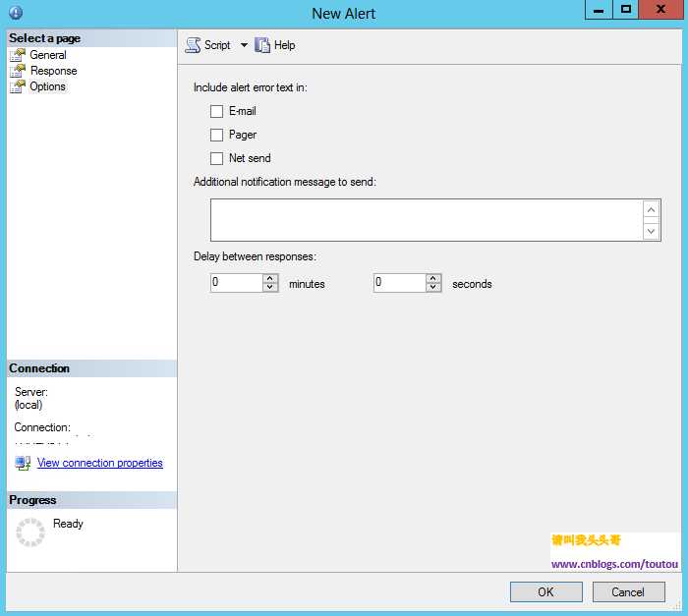Click the message box scroll down arrow
Viewport: 688px width, 616px height.
tap(651, 231)
